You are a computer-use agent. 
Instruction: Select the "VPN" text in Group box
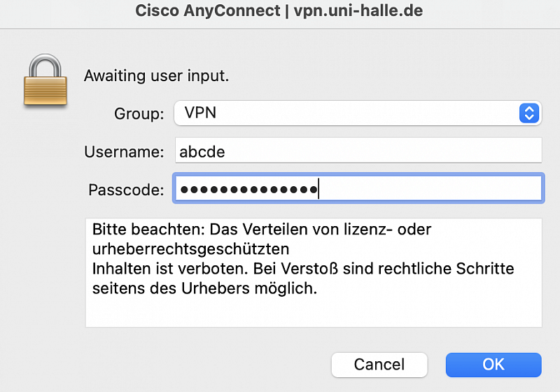tap(200, 113)
